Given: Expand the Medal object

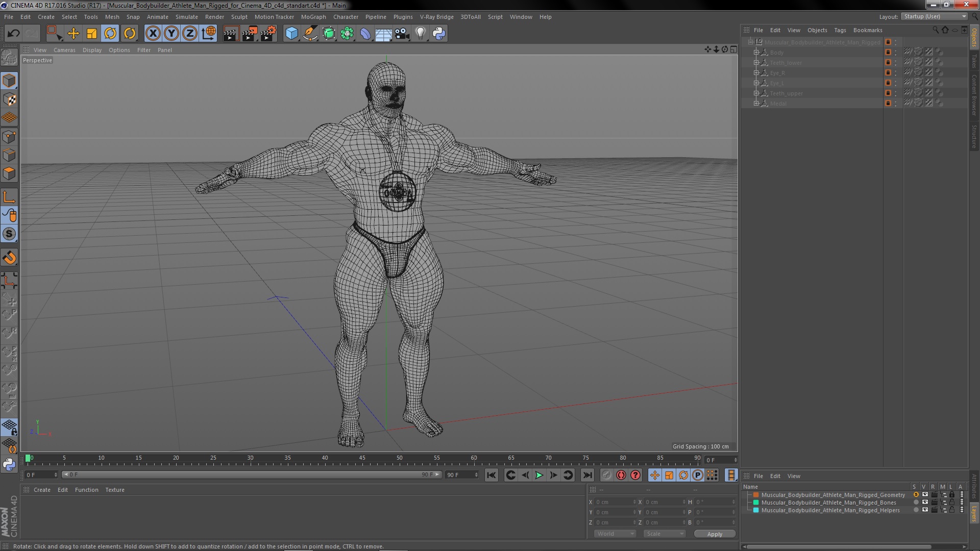Looking at the screenshot, I should 756,104.
